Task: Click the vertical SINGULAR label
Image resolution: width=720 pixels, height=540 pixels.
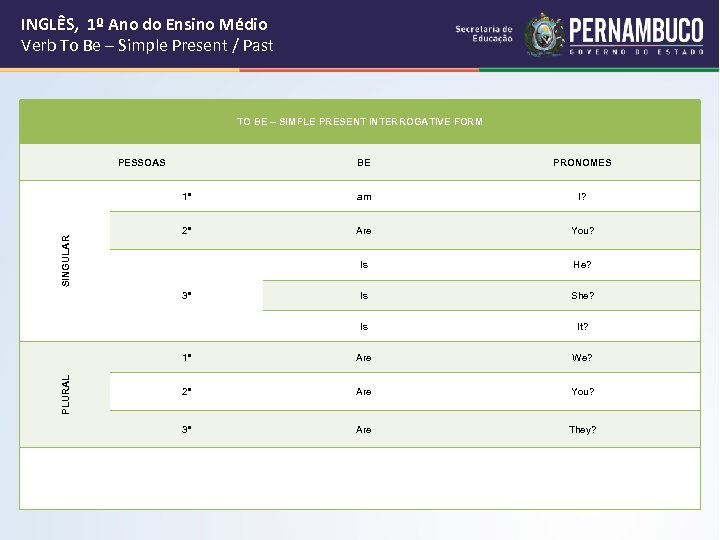Action: (x=66, y=260)
